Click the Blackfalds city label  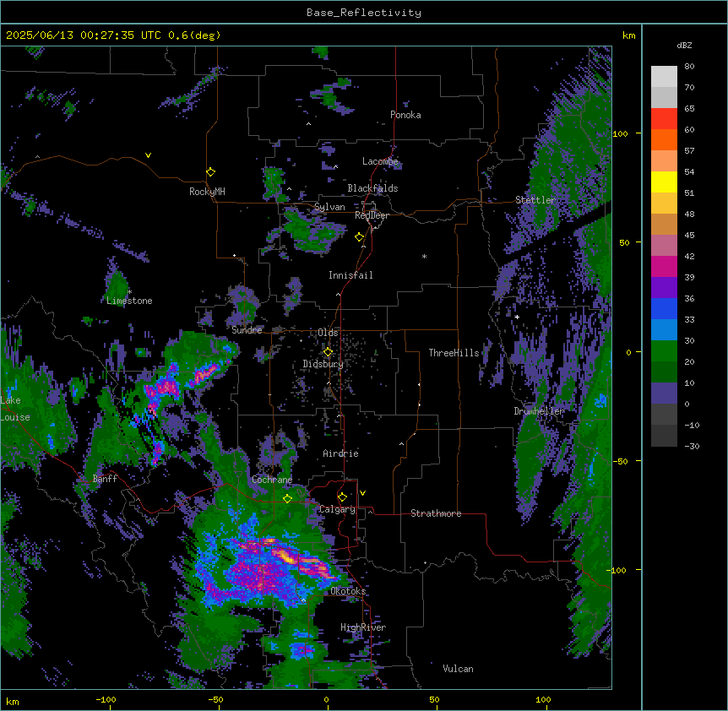point(372,188)
